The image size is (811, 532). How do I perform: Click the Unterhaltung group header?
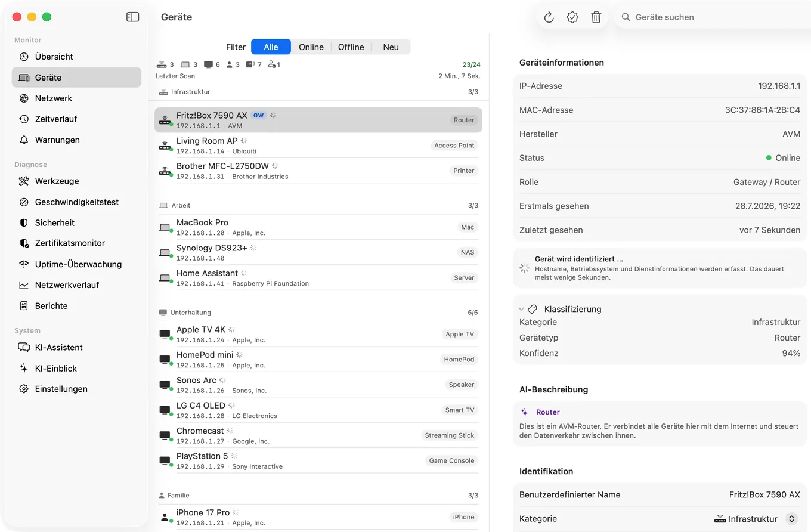point(318,313)
